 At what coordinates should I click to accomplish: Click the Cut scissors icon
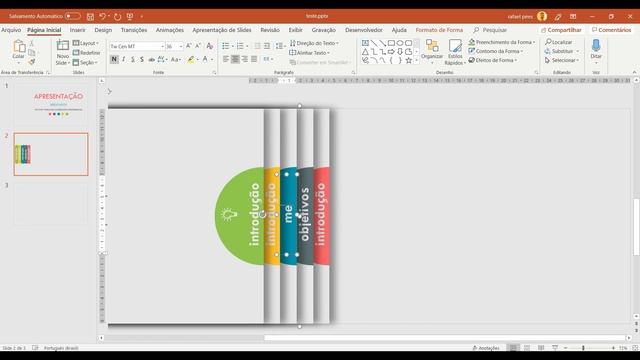coord(31,43)
